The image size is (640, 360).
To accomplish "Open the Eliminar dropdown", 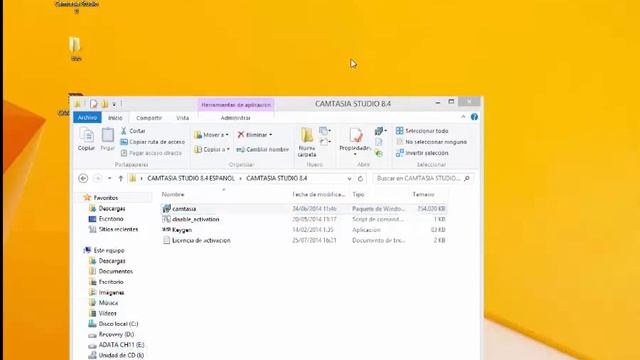I will point(255,135).
